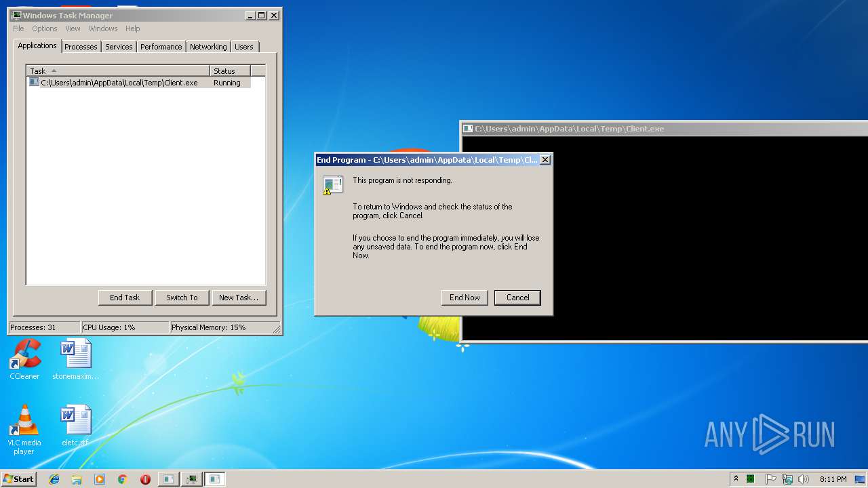868x488 pixels.
Task: Click the Client.exe console window title bar
Action: pyautogui.click(x=665, y=128)
